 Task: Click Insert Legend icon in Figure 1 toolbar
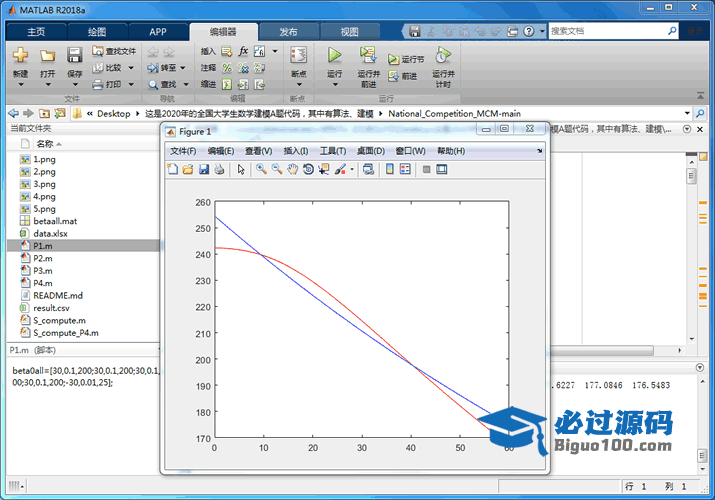coord(405,170)
